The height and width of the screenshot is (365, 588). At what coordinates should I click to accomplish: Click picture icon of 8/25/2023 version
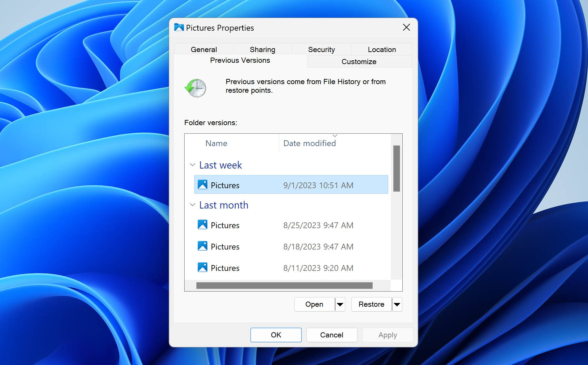[x=203, y=225]
